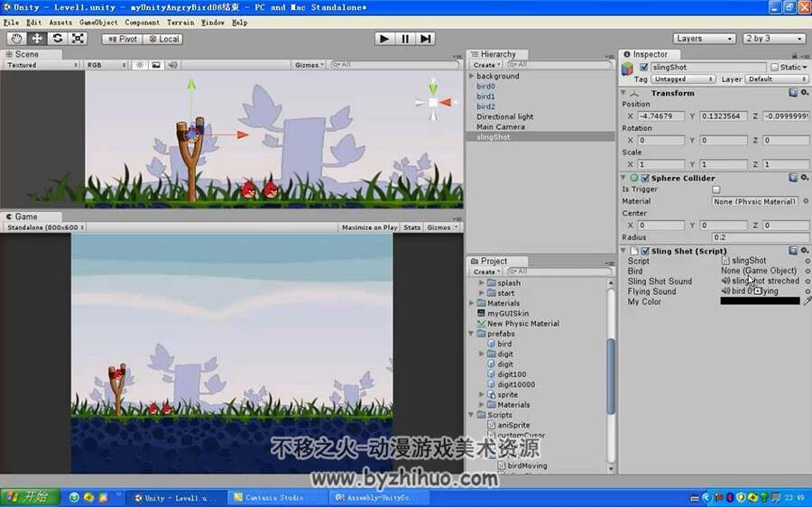Viewport: 812px width, 507px height.
Task: Collapse the prefabs folder
Action: 471,334
